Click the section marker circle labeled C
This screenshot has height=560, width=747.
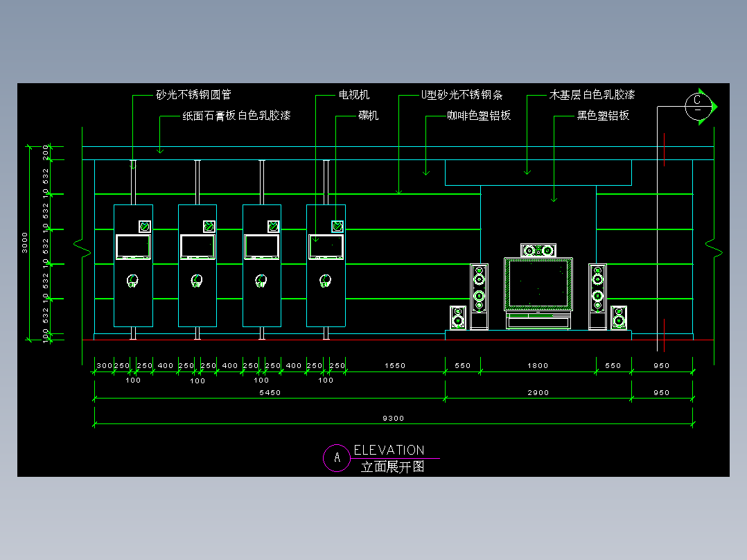[698, 106]
